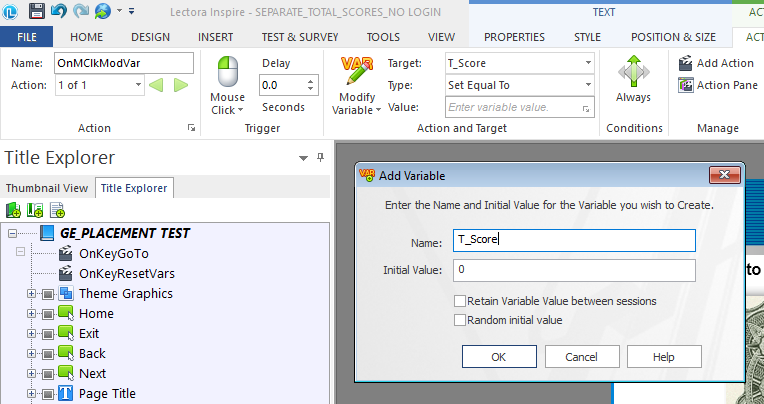Switch to the POSITION & SIZE ribbon tab
Image resolution: width=764 pixels, height=404 pixels.
point(673,37)
